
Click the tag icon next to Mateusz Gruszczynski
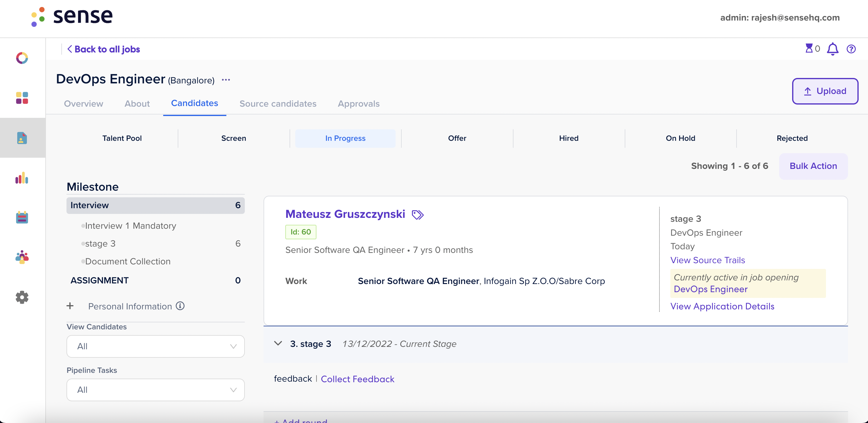[418, 215]
